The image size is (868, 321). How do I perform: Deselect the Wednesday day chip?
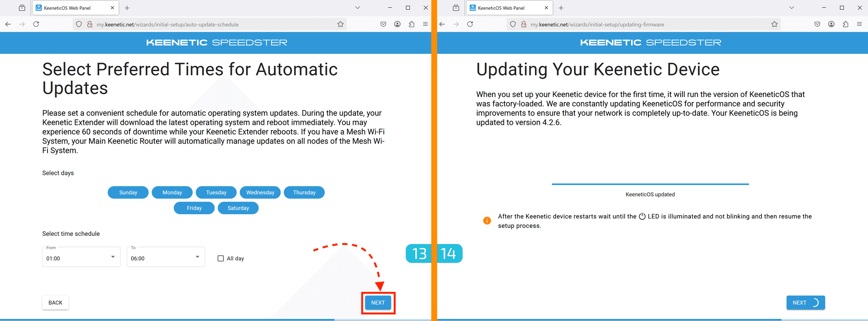pyautogui.click(x=260, y=192)
